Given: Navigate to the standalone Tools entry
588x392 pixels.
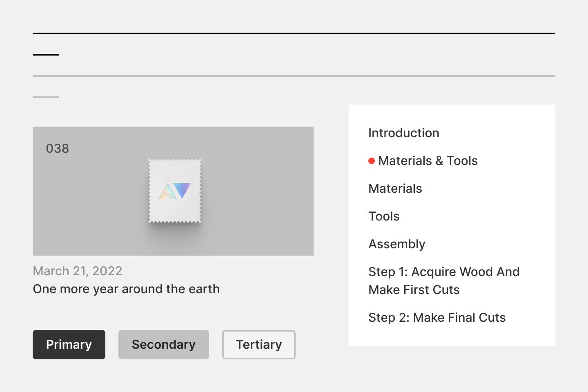Looking at the screenshot, I should [x=384, y=216].
